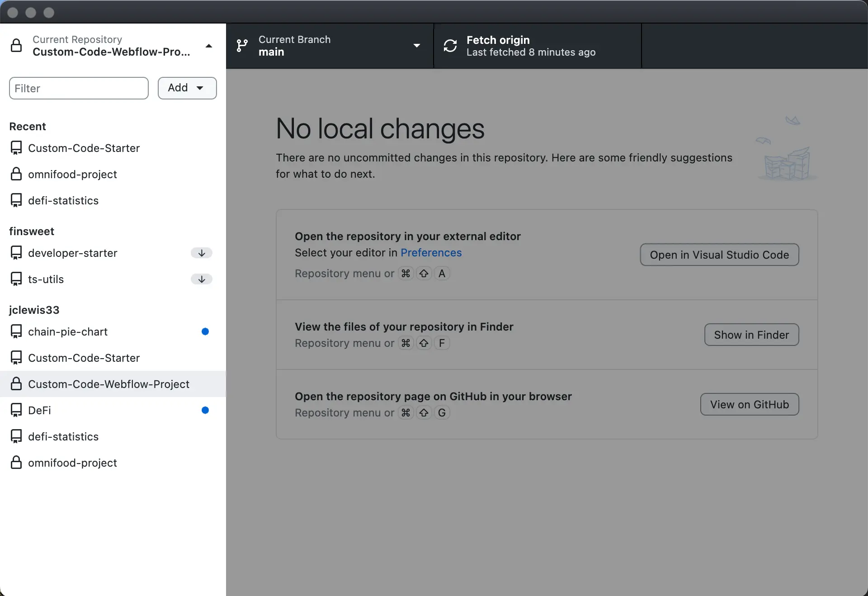
Task: Click Show in Finder button
Action: [751, 334]
